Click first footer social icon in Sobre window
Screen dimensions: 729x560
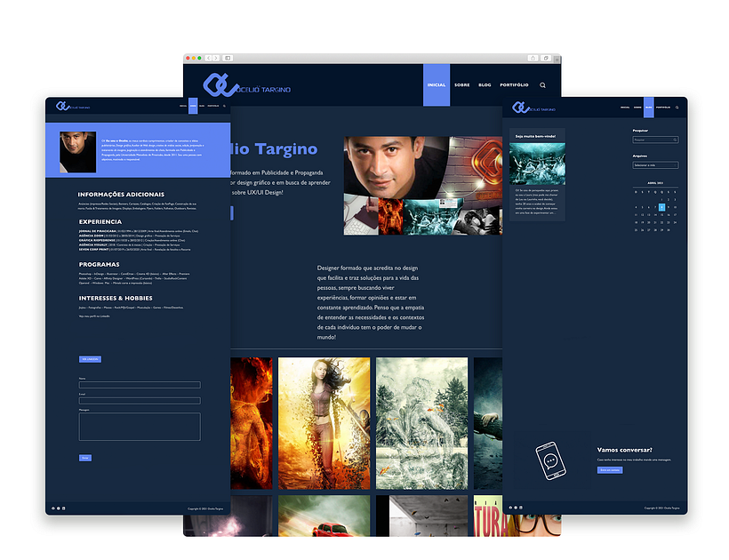point(53,508)
